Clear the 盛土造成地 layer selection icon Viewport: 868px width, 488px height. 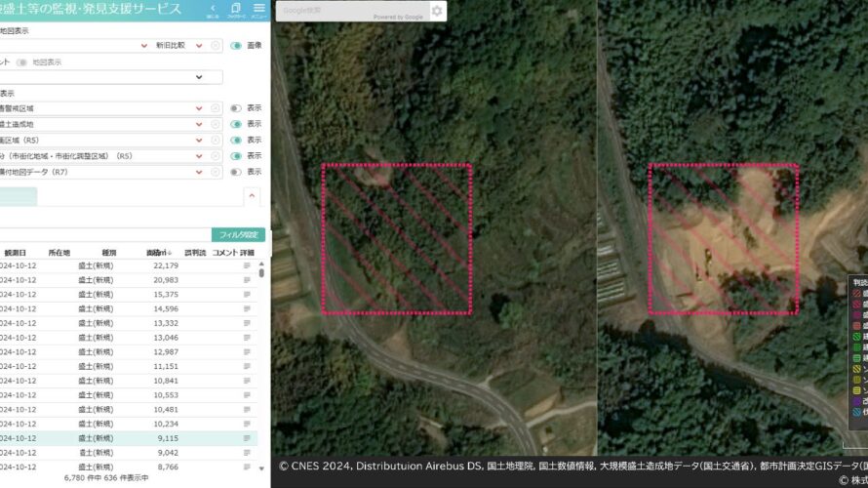tap(216, 124)
